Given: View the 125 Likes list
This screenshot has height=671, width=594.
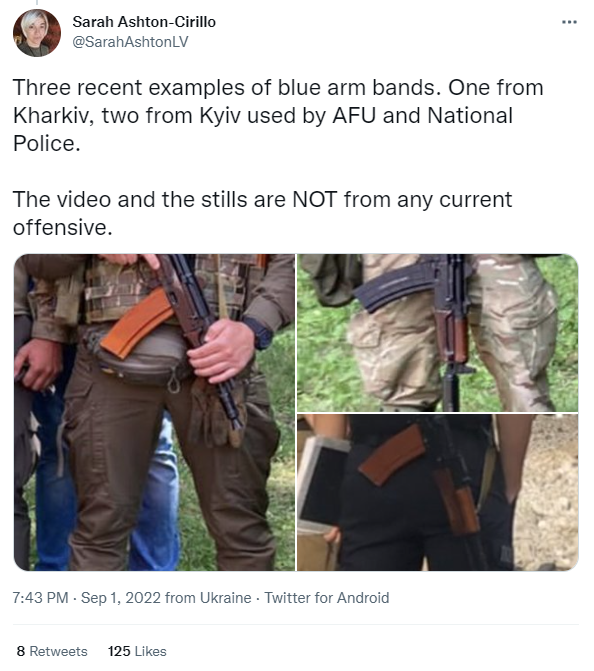Looking at the screenshot, I should point(137,651).
